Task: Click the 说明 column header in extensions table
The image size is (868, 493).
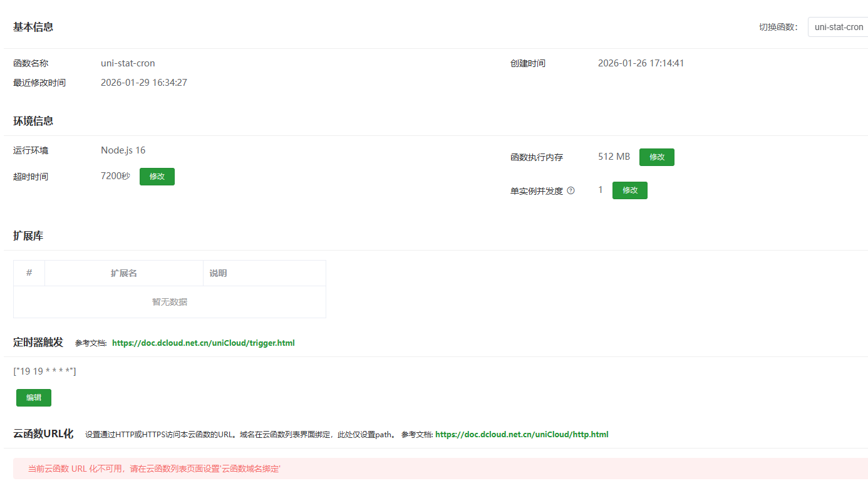Action: [x=218, y=274]
